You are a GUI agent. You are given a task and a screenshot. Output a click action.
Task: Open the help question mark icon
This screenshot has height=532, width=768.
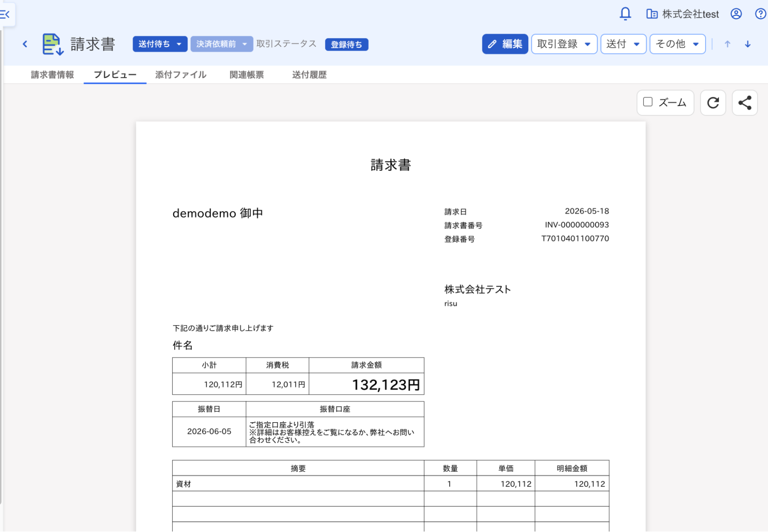[x=760, y=14]
